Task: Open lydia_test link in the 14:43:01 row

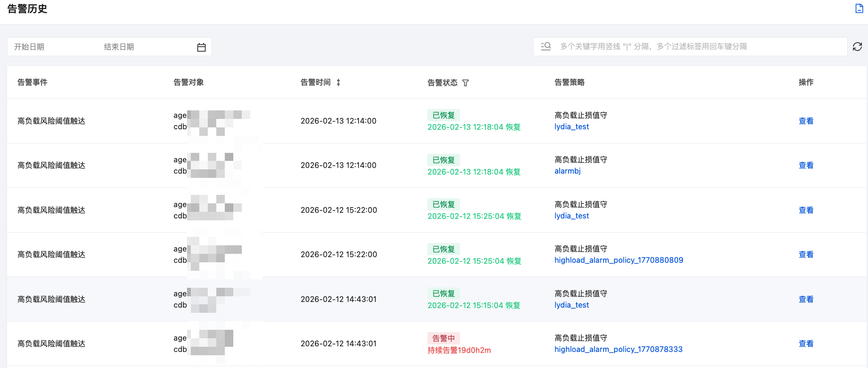Action: click(x=571, y=305)
